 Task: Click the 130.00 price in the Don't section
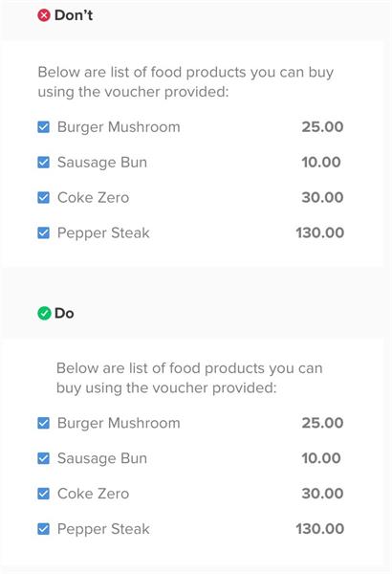coord(320,232)
